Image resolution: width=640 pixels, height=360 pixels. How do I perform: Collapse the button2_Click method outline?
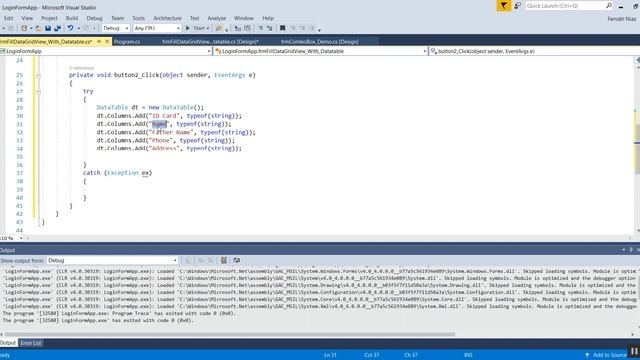38,76
